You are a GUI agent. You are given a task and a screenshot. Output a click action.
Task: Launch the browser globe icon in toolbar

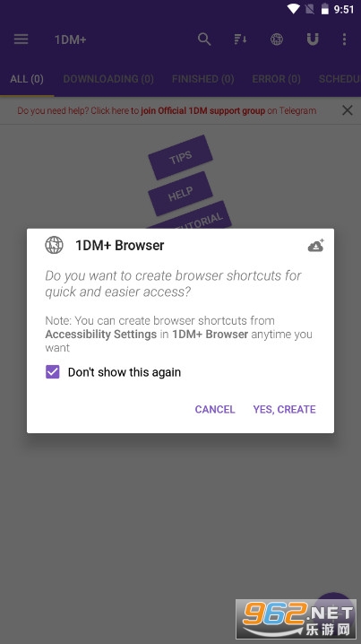click(277, 39)
